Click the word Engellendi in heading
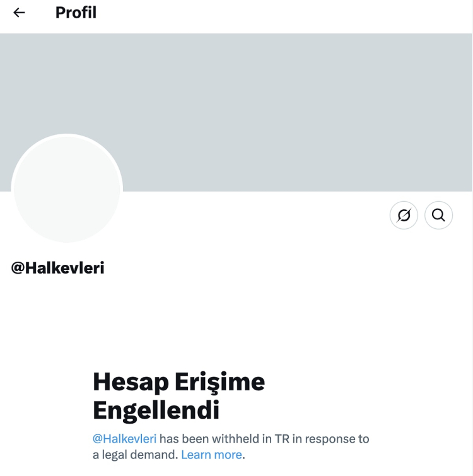Screen dimensions: 473x476 [156, 410]
